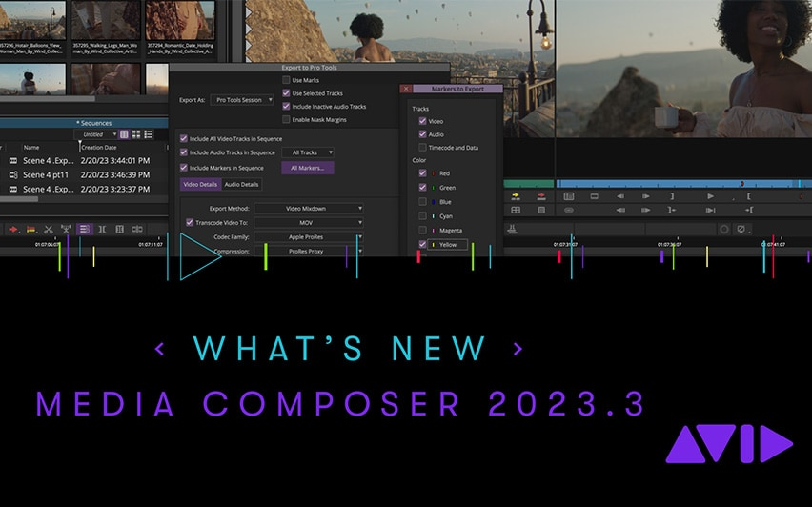Image resolution: width=812 pixels, height=507 pixels.
Task: Click the Go to Out bracket-arrow button
Action: 672,210
